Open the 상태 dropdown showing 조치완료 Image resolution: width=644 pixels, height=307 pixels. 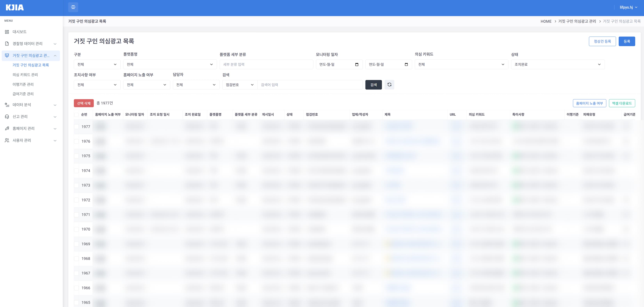click(558, 65)
